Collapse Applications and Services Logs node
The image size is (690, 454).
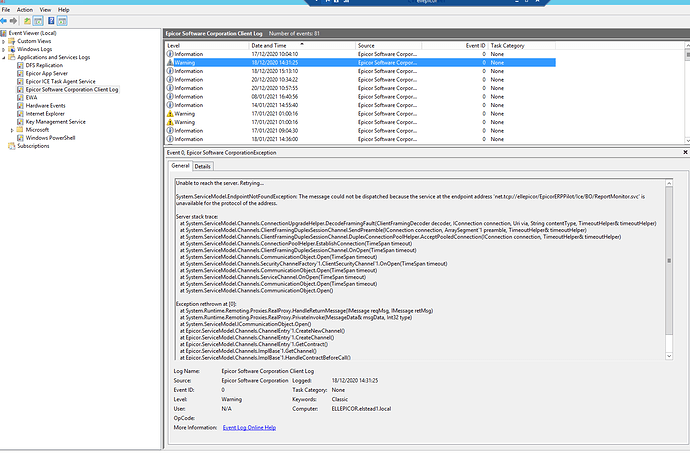click(x=4, y=58)
